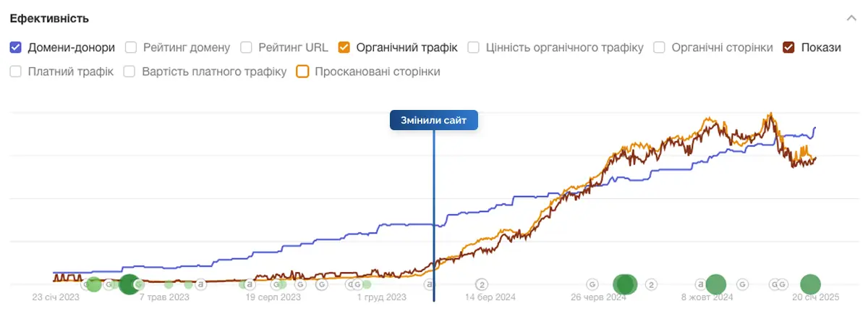Select the "a" marker near 8 жовт 2024

coord(700,284)
